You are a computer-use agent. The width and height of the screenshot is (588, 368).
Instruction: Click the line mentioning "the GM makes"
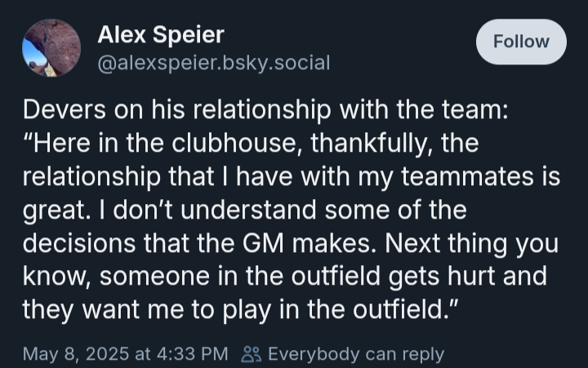pyautogui.click(x=291, y=243)
